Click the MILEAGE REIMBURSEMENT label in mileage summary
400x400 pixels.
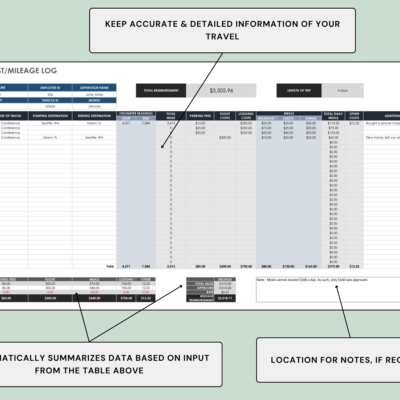pos(201,298)
